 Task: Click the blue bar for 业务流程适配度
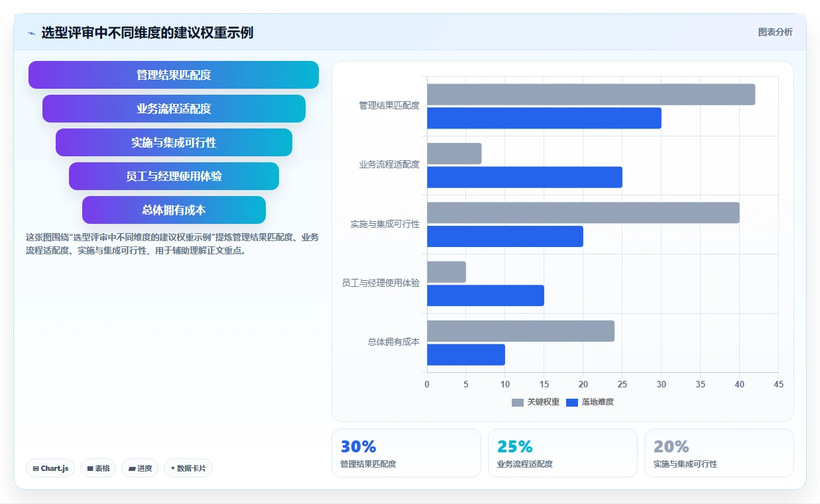pyautogui.click(x=524, y=177)
